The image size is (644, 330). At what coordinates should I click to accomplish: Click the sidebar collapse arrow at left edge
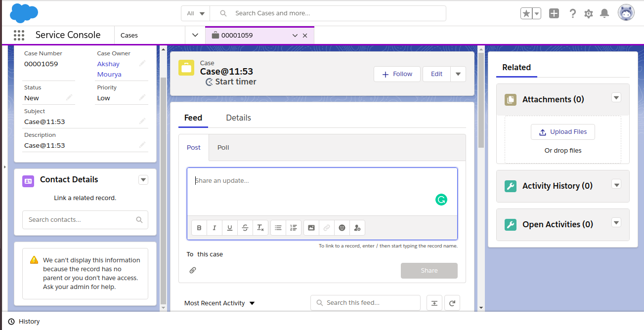pos(4,167)
